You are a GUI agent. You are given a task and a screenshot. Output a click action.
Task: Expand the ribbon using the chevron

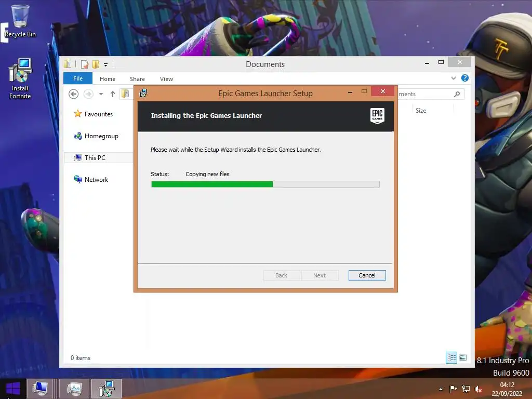click(x=453, y=78)
